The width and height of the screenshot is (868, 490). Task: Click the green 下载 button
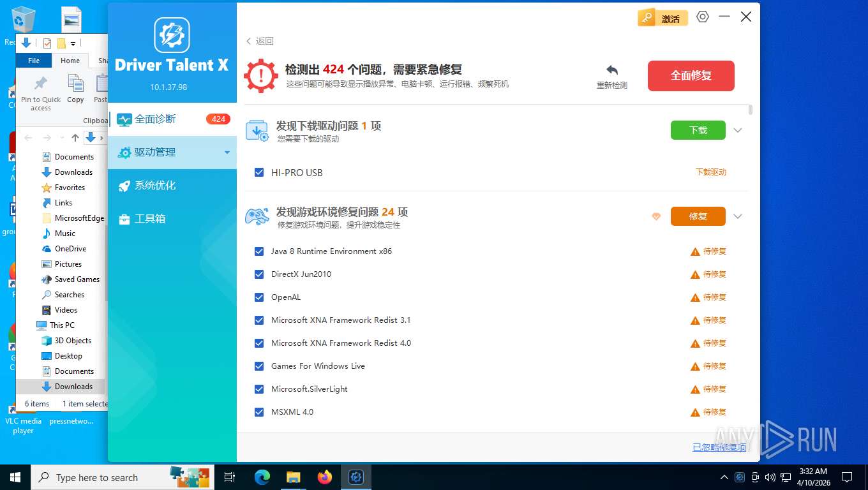(x=698, y=130)
